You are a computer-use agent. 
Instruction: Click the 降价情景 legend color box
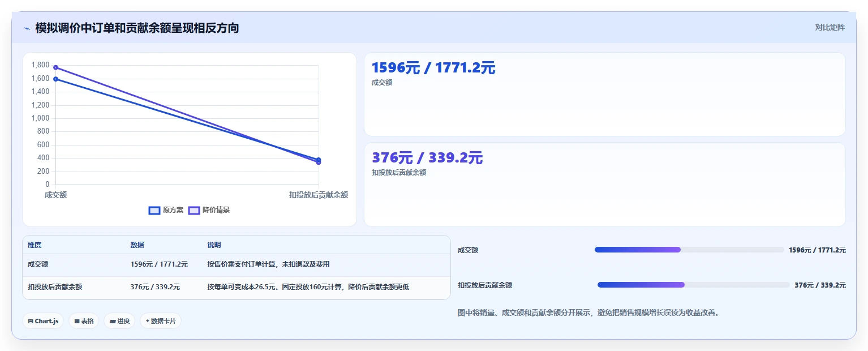click(194, 210)
